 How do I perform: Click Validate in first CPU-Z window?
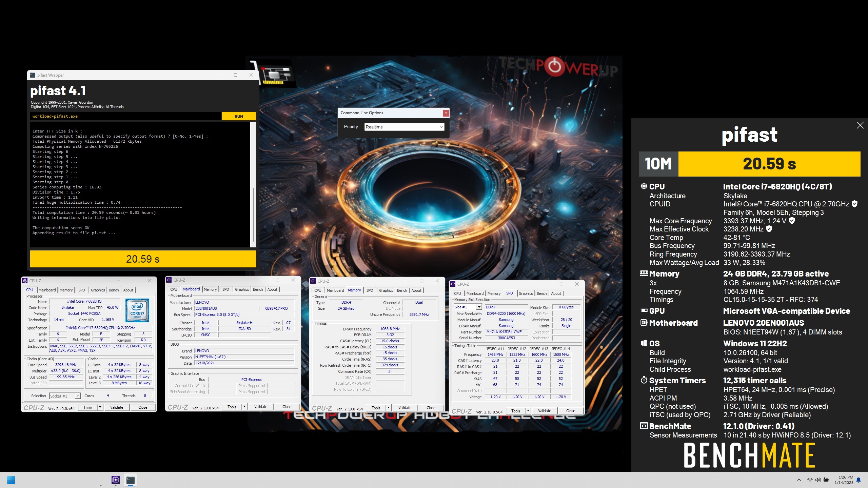coord(117,407)
